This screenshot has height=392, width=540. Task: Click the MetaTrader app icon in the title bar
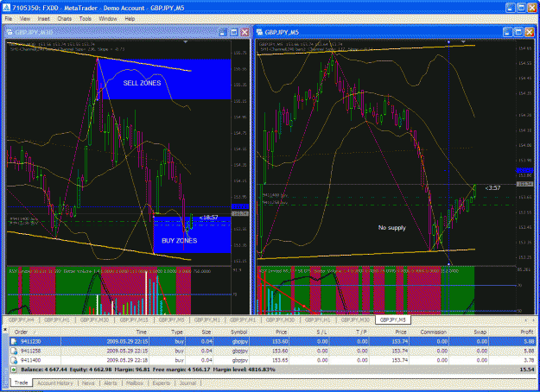point(6,8)
